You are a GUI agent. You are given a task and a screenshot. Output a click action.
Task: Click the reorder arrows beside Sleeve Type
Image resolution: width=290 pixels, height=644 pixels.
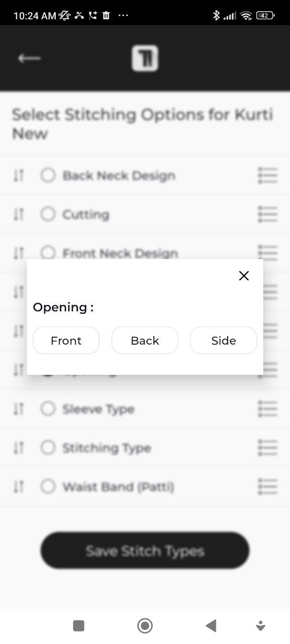click(18, 409)
